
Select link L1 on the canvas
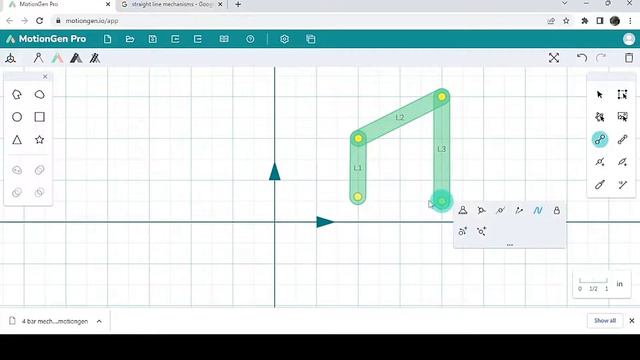click(x=358, y=168)
